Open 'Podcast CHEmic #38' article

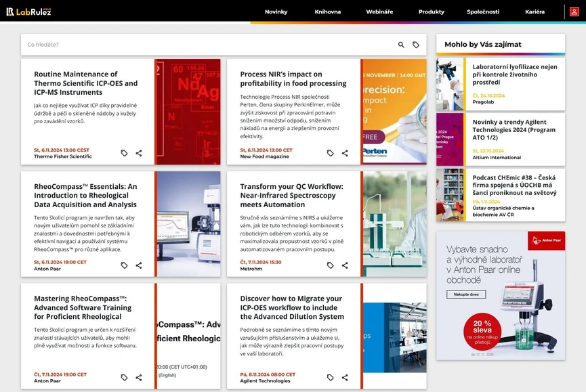pyautogui.click(x=514, y=186)
